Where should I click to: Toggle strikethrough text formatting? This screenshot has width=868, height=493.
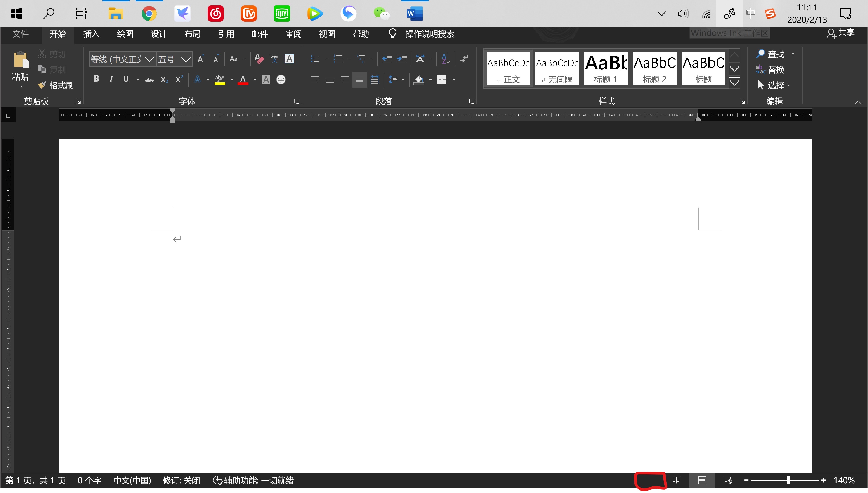tap(149, 80)
